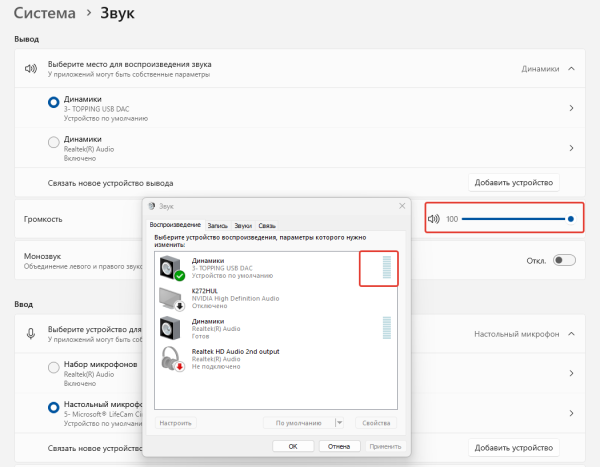Viewport: 600px width, 467px height.
Task: Mute via the volume speaker icon near 100
Action: click(x=434, y=219)
